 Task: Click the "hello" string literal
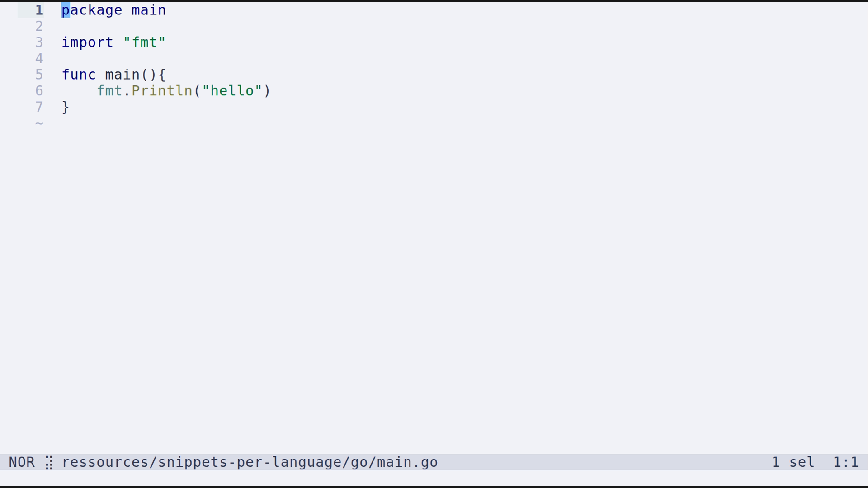click(x=232, y=91)
